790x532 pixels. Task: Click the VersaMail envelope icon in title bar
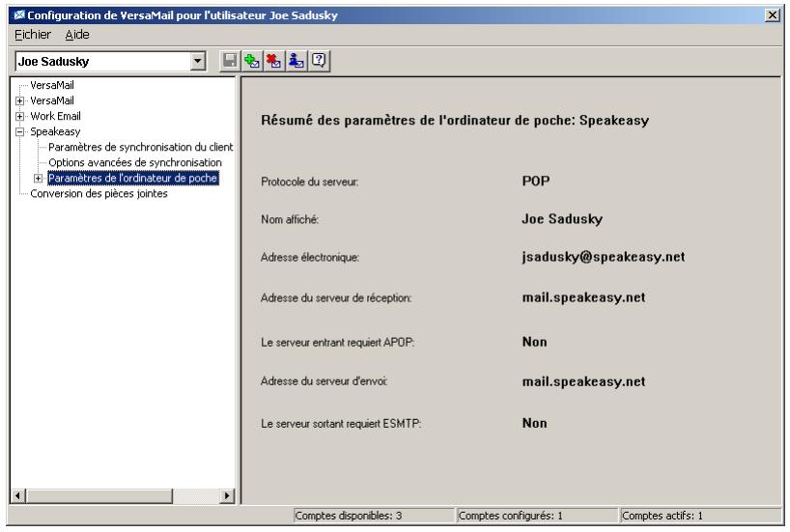click(19, 15)
